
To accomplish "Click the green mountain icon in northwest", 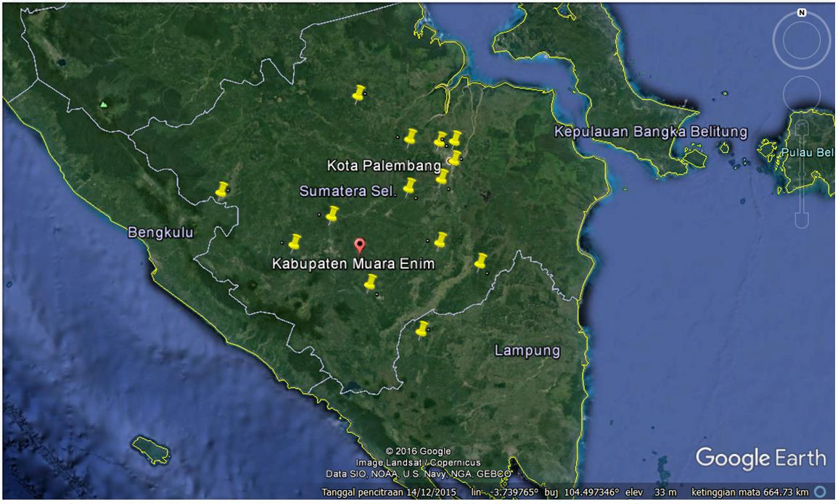I will click(x=104, y=104).
